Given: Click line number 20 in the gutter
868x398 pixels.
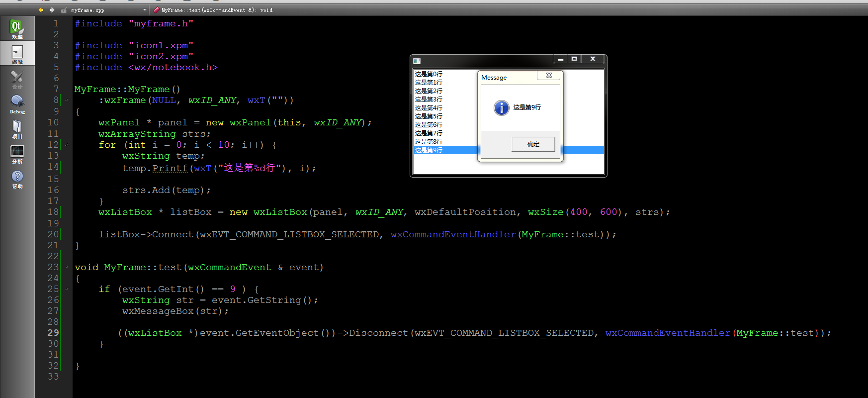Looking at the screenshot, I should 53,234.
